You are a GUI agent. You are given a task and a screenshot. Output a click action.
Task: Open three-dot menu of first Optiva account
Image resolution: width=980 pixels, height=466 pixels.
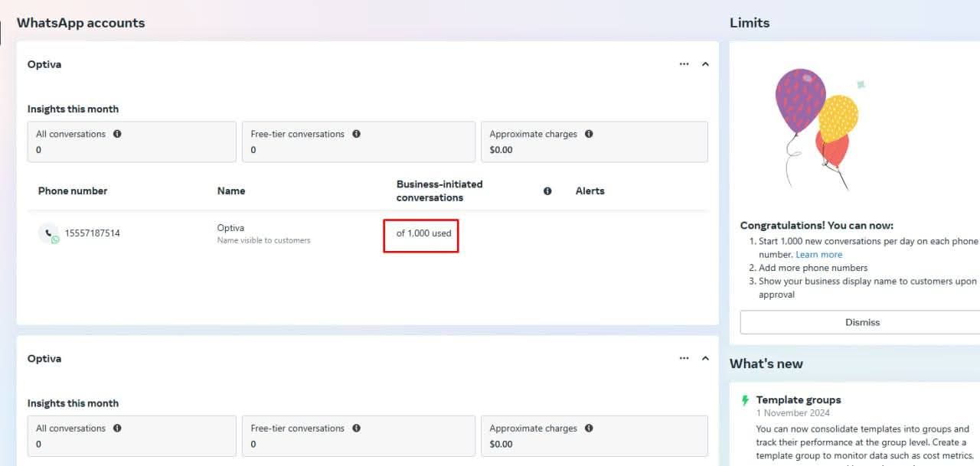point(684,64)
